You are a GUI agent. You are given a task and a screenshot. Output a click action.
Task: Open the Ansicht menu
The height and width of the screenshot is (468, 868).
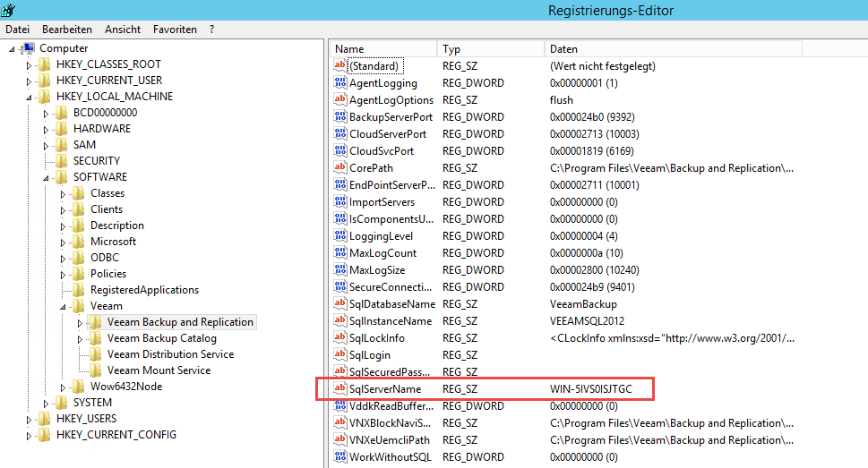pyautogui.click(x=123, y=30)
